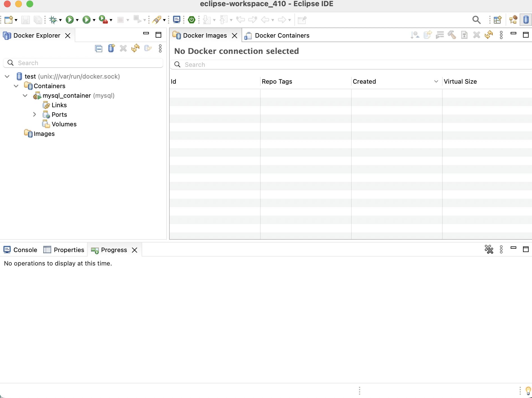This screenshot has width=532, height=398.
Task: Click the Tag Image icon
Action: click(x=464, y=35)
